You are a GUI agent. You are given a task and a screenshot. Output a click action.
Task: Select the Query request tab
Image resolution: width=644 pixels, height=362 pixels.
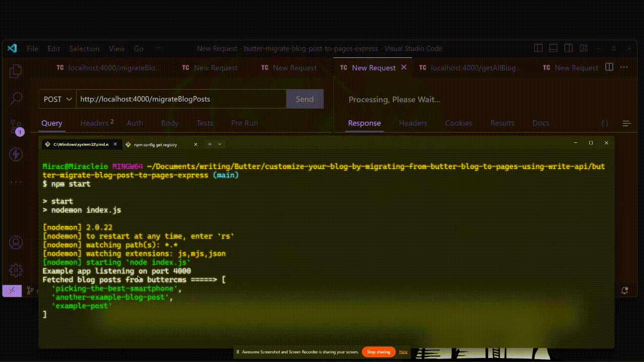(x=52, y=123)
